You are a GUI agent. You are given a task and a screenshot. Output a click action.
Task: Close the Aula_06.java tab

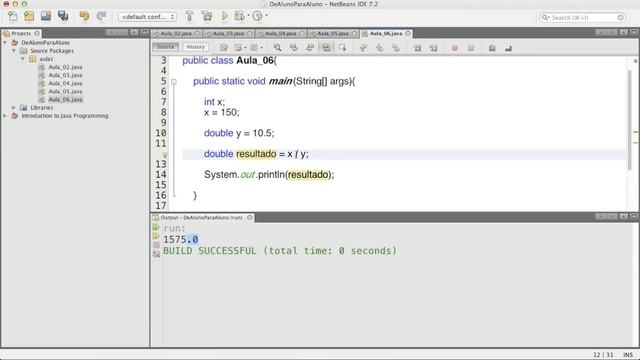tap(408, 33)
